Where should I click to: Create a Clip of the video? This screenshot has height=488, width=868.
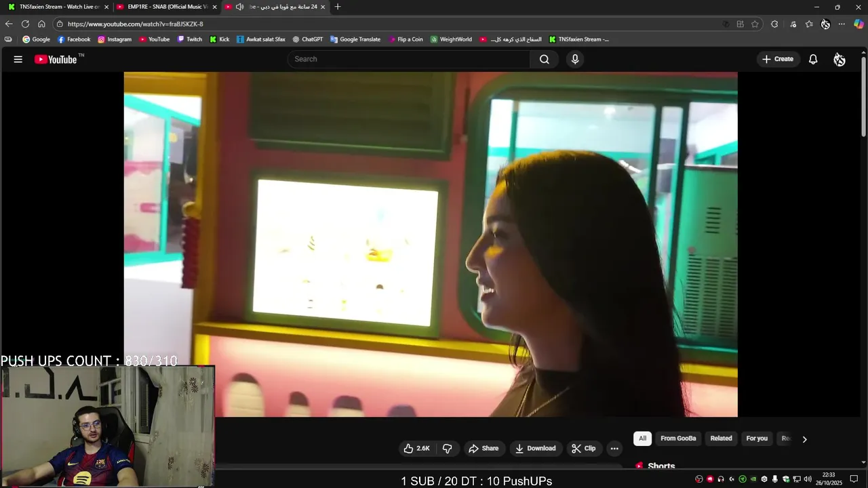[x=583, y=448]
